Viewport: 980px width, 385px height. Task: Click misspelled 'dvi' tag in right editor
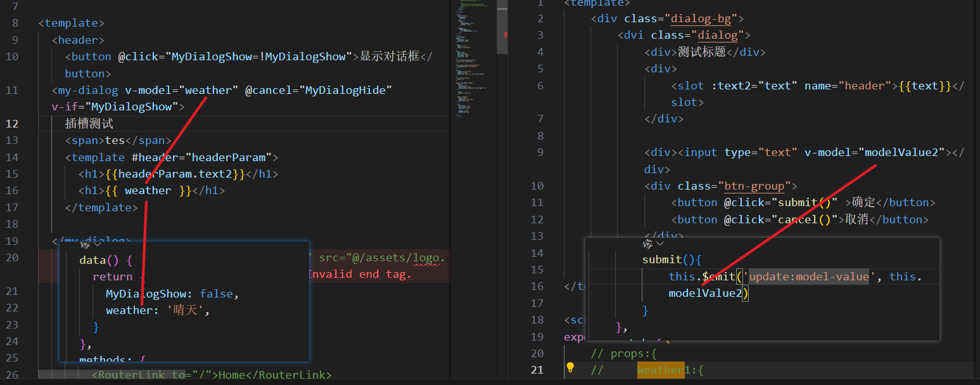click(634, 35)
